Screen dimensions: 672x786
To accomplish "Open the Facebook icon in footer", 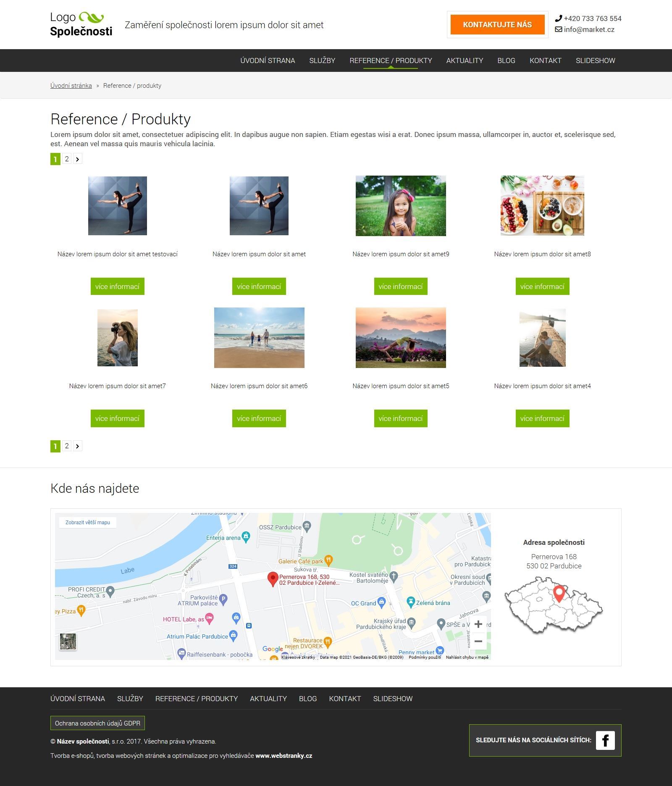I will (x=605, y=740).
